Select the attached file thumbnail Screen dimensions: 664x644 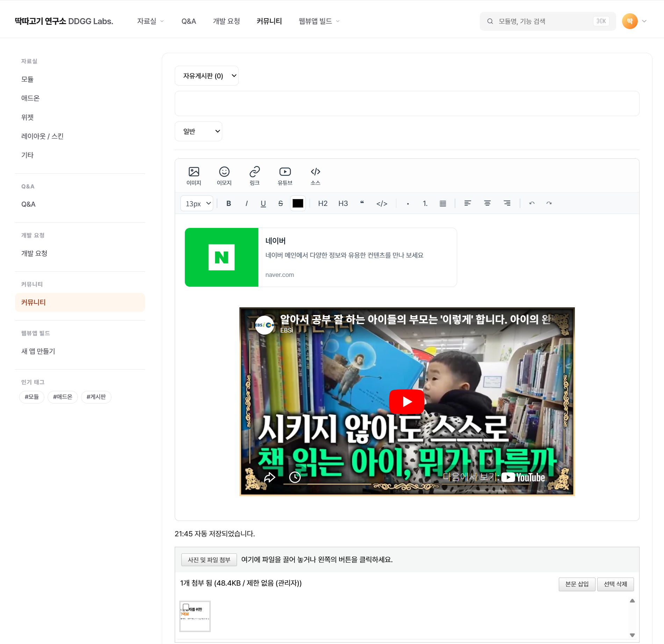tap(195, 616)
